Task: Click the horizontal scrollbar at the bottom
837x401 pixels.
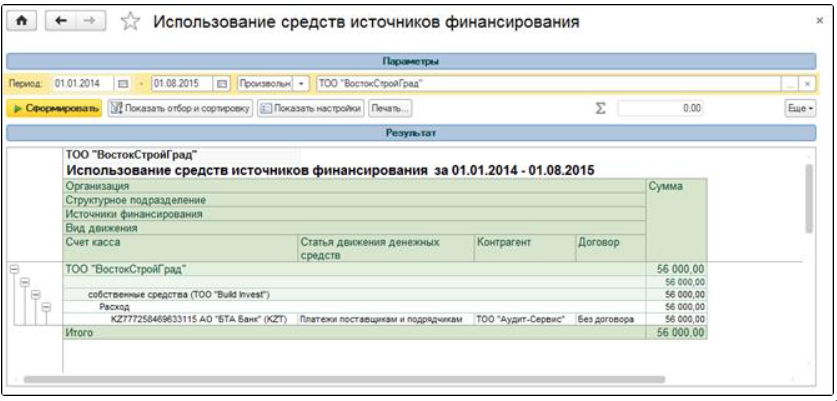Action: [x=344, y=379]
